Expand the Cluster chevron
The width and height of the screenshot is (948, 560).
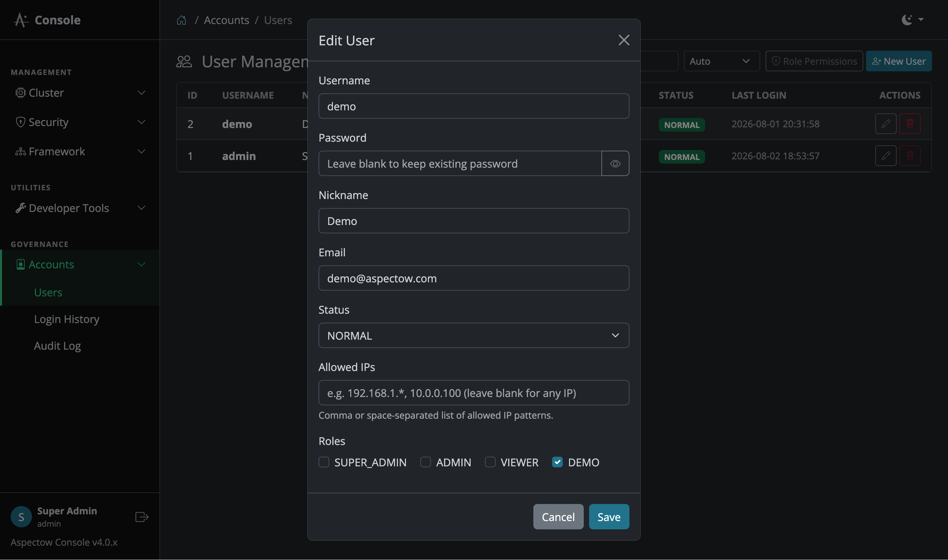(x=141, y=93)
